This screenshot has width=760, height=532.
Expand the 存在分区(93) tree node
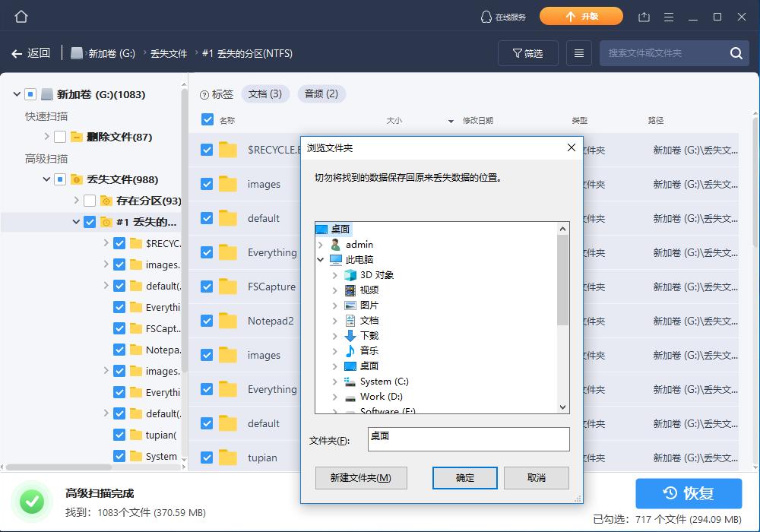tap(76, 198)
